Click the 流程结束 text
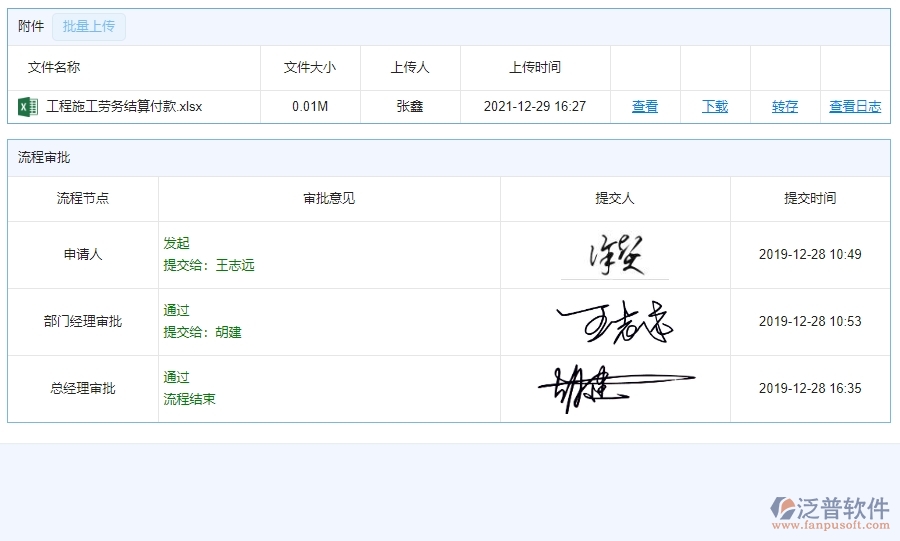The image size is (900, 541). point(189,400)
